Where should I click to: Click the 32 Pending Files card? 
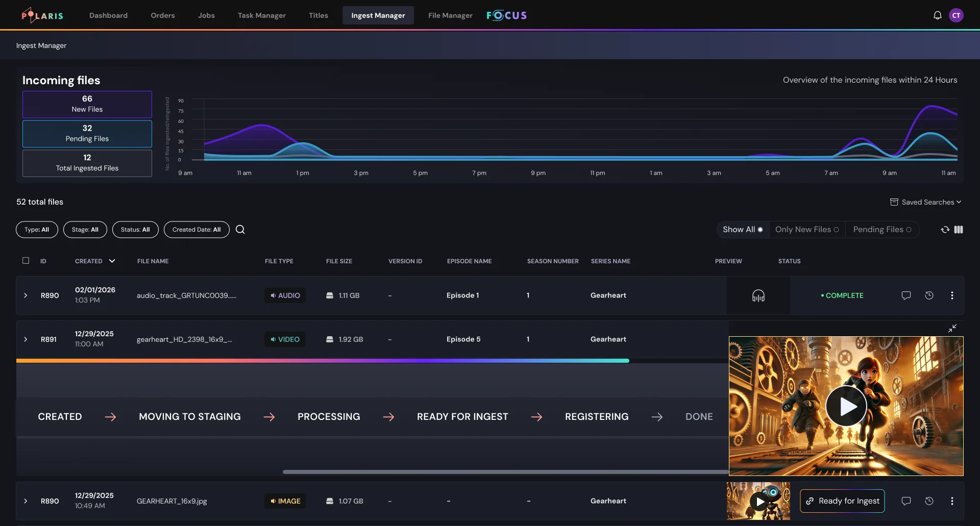pos(87,134)
